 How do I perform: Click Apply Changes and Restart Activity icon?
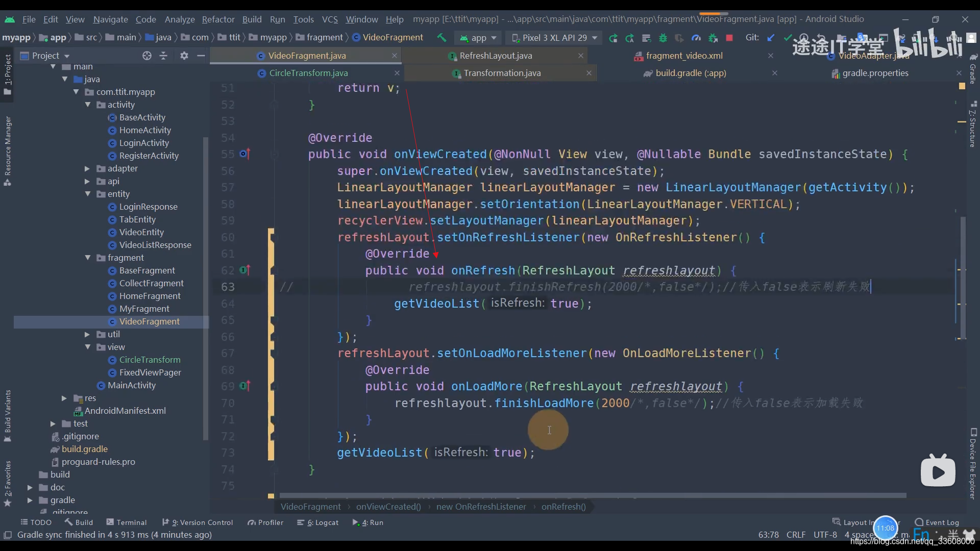click(630, 38)
